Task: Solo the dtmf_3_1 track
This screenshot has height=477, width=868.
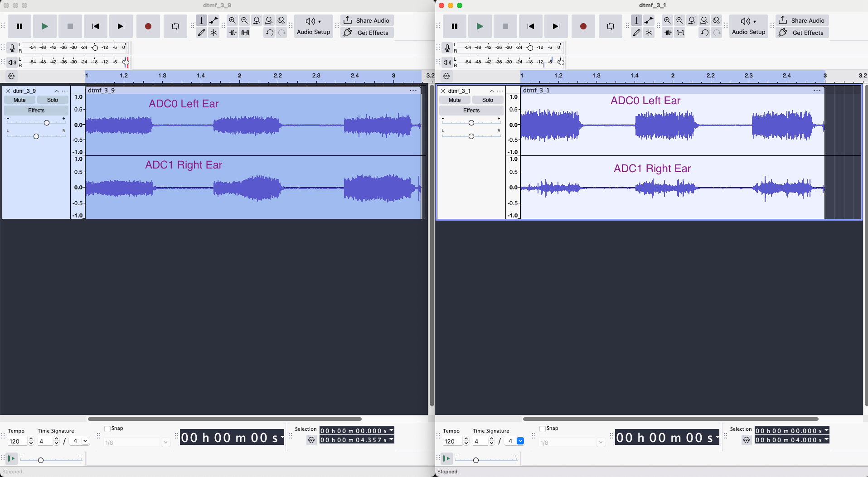Action: click(488, 100)
